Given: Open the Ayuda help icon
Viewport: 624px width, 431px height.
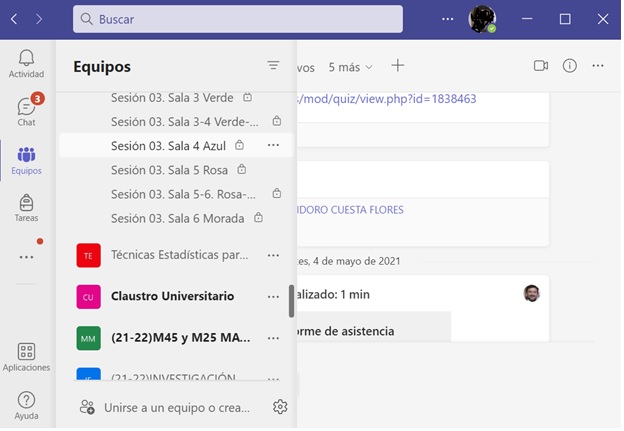Looking at the screenshot, I should [x=26, y=405].
